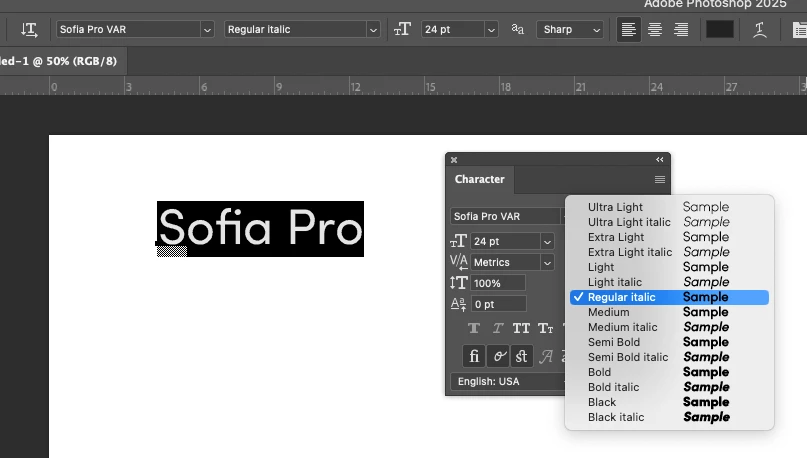This screenshot has height=458, width=807.
Task: Select checked Regular italic style
Action: (669, 297)
